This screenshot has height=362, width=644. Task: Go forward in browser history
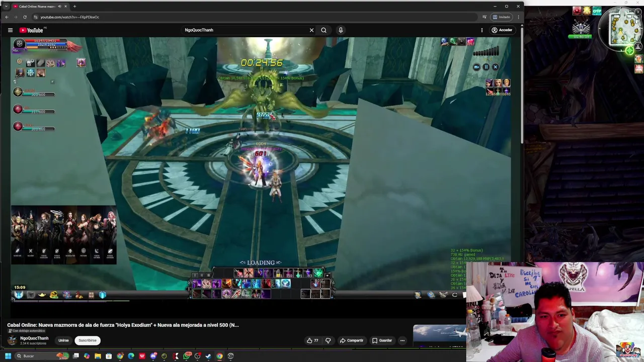tap(16, 17)
